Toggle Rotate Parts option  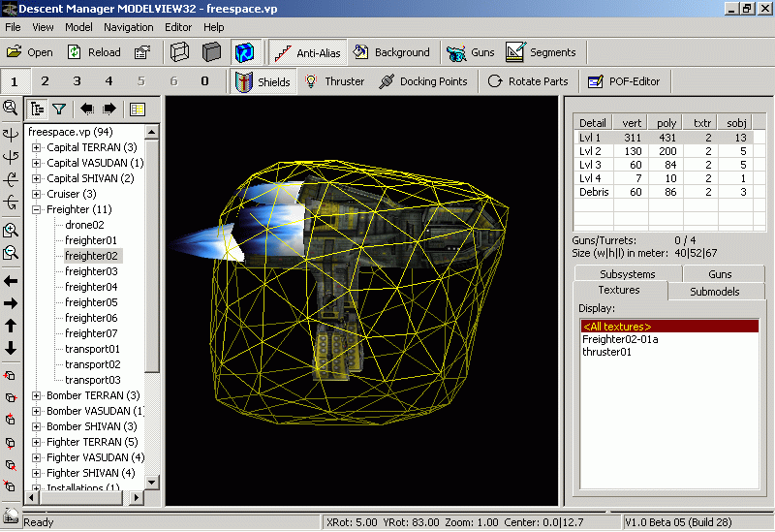pyautogui.click(x=527, y=81)
